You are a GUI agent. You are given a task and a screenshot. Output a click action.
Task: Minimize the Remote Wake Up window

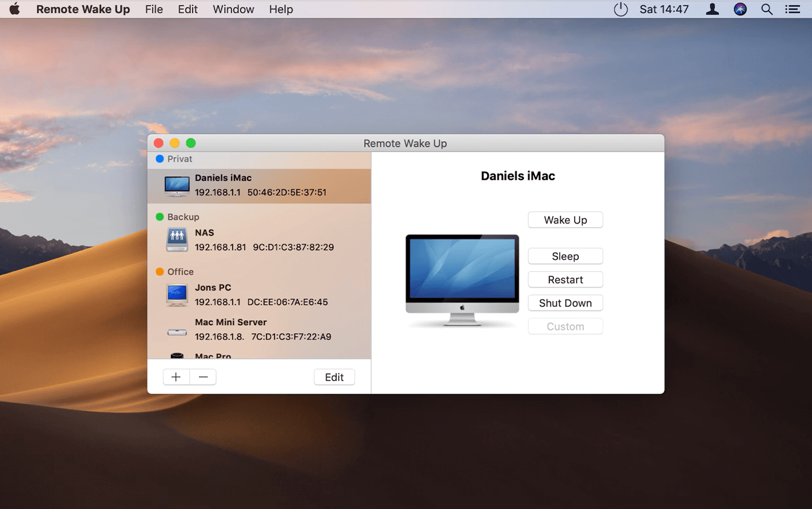point(175,143)
